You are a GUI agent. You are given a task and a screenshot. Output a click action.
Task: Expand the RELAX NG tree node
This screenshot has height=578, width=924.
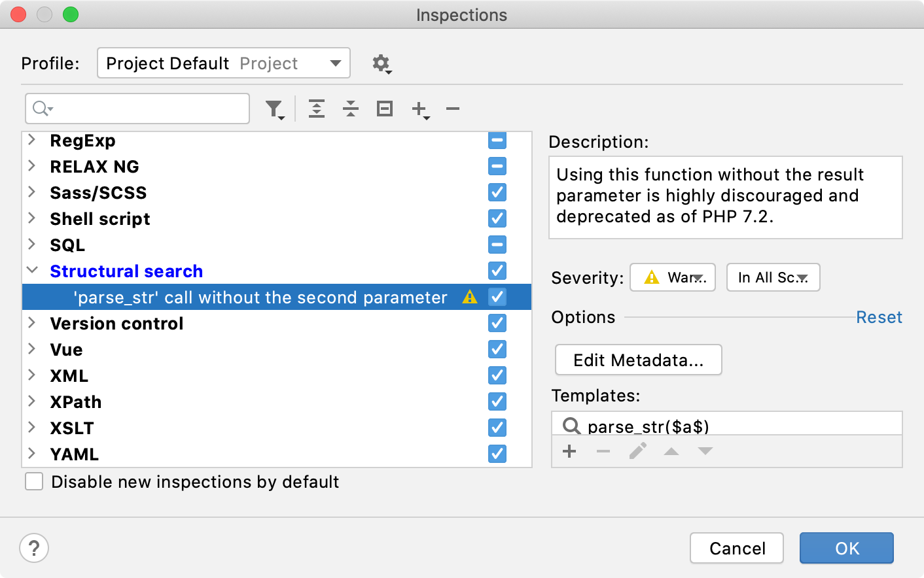[31, 165]
